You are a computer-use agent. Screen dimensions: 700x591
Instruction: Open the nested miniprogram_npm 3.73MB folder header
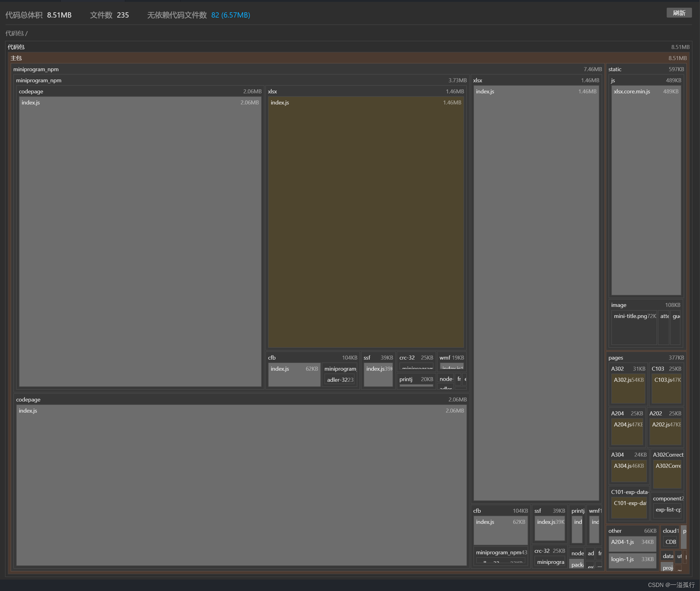(241, 80)
